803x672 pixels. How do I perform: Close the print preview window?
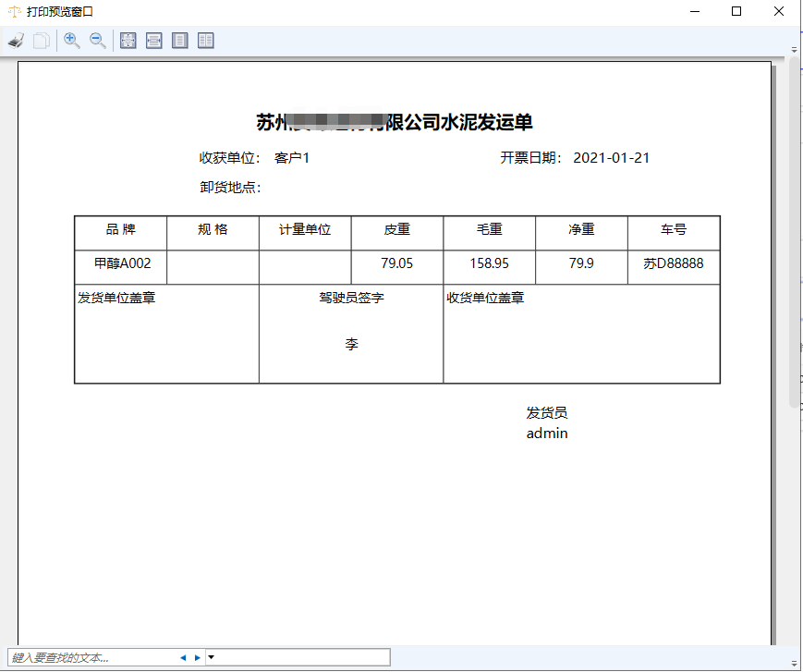[779, 11]
